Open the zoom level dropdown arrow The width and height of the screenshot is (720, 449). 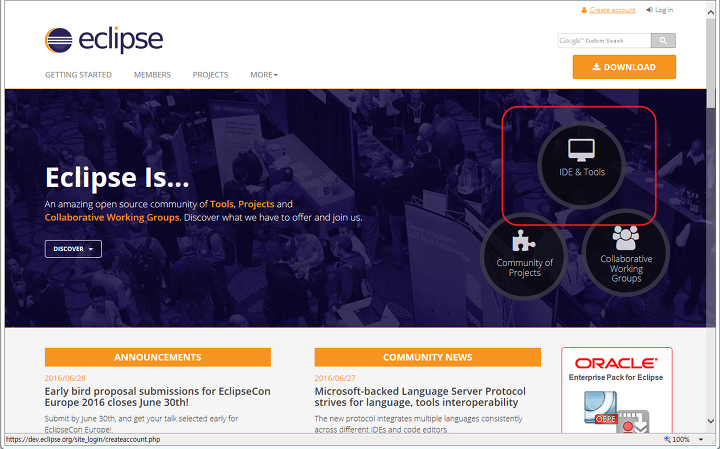point(701,440)
